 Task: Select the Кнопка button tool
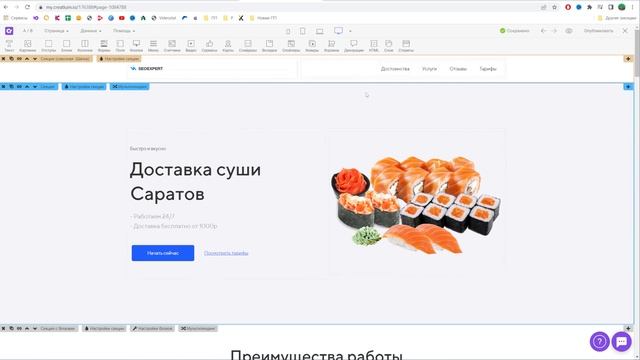[x=136, y=45]
